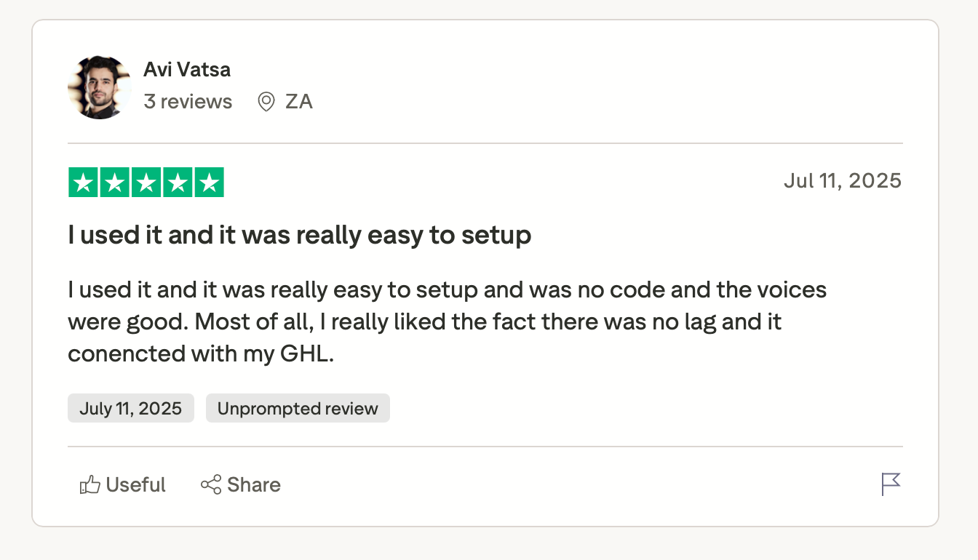Click the share network icon
978x560 pixels.
[211, 485]
